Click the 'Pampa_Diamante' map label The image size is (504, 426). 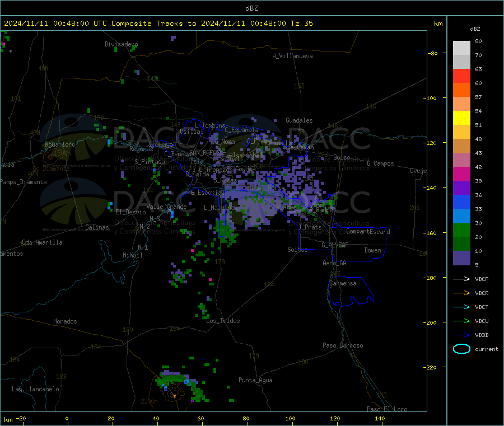pyautogui.click(x=24, y=182)
